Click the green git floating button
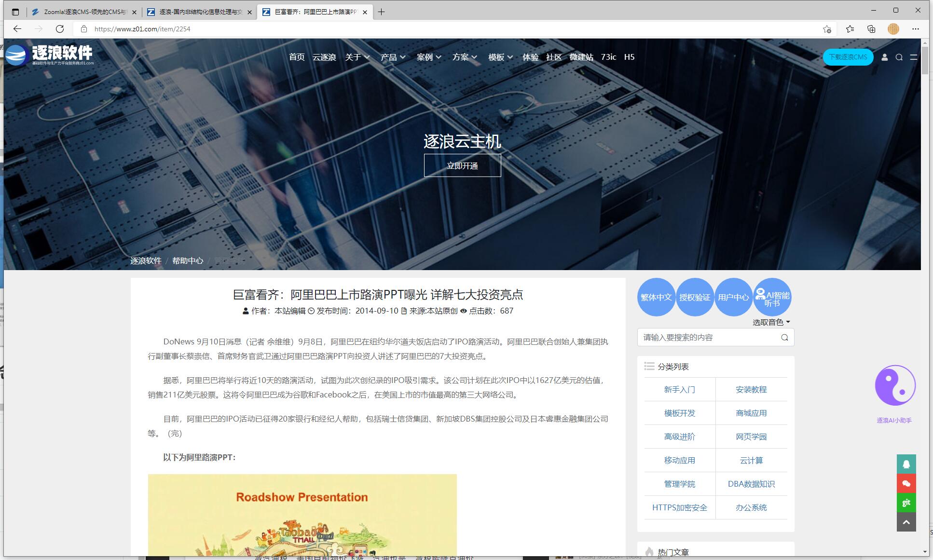 click(x=906, y=503)
